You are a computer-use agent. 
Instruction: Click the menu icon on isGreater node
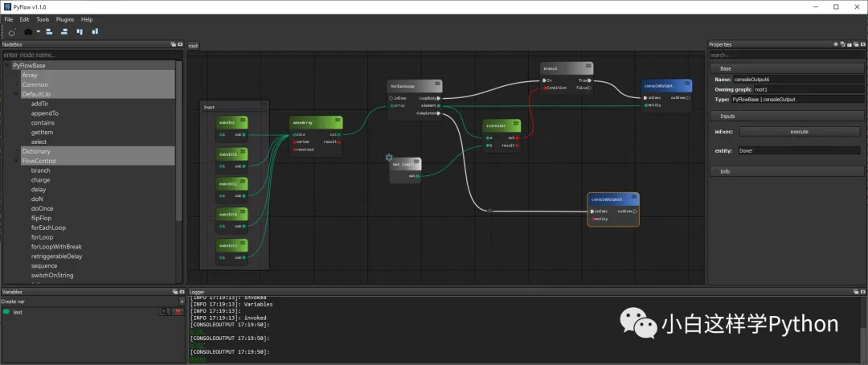[x=515, y=124]
